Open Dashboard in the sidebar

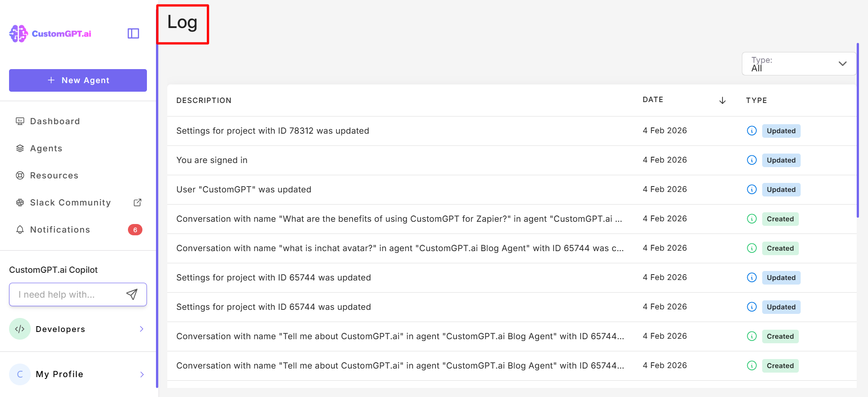55,121
